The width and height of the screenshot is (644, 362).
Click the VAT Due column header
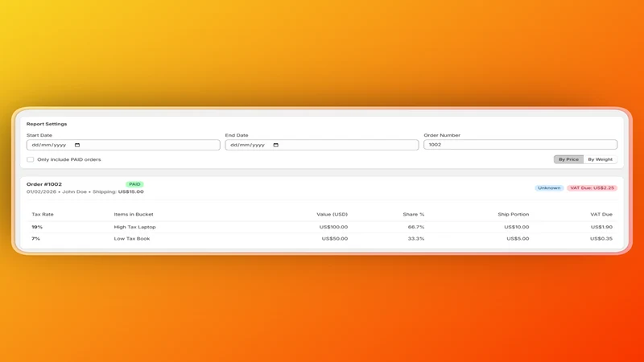(601, 214)
